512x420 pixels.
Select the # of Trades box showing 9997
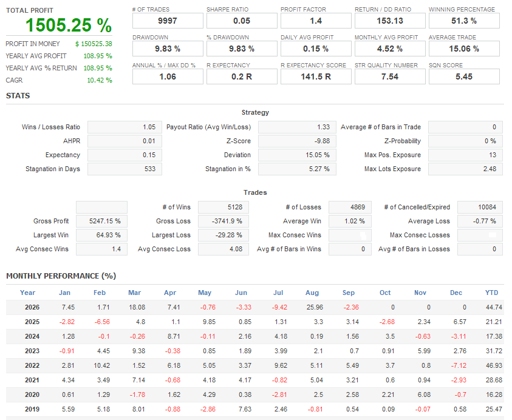coord(168,21)
